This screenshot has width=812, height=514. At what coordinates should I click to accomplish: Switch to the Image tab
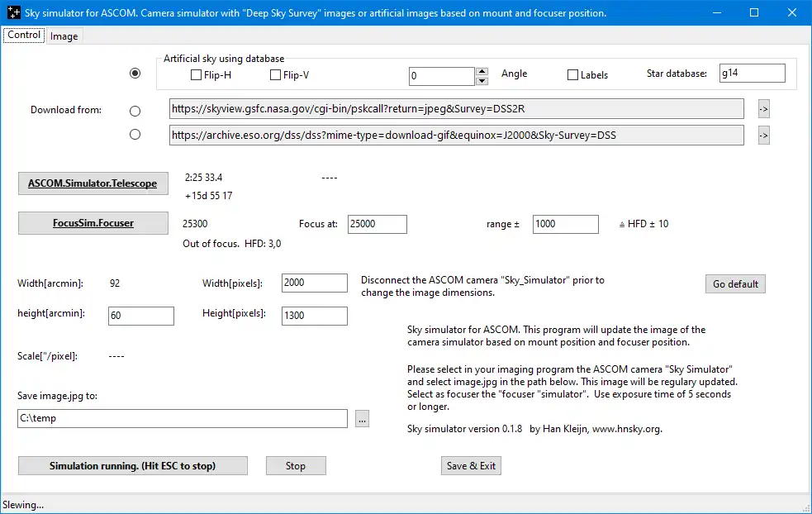point(64,36)
